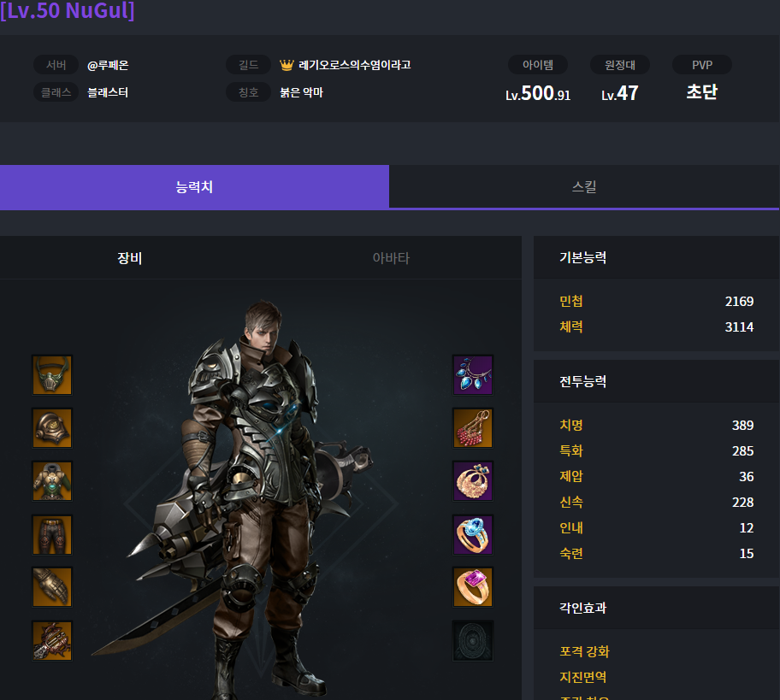
Task: Click the 지진면역 engraving effect
Action: coord(583,677)
